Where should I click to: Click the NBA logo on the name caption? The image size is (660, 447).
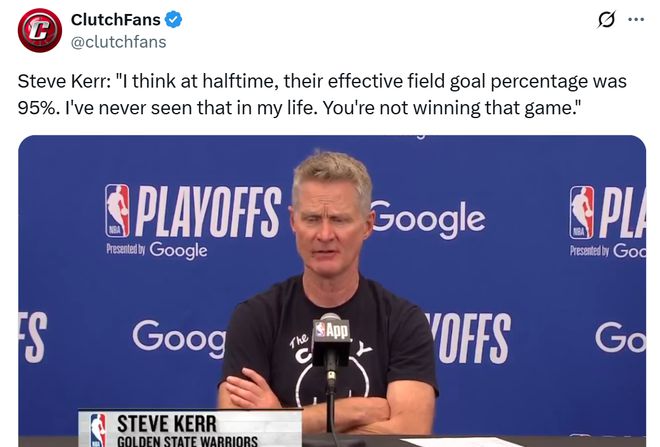point(98,429)
